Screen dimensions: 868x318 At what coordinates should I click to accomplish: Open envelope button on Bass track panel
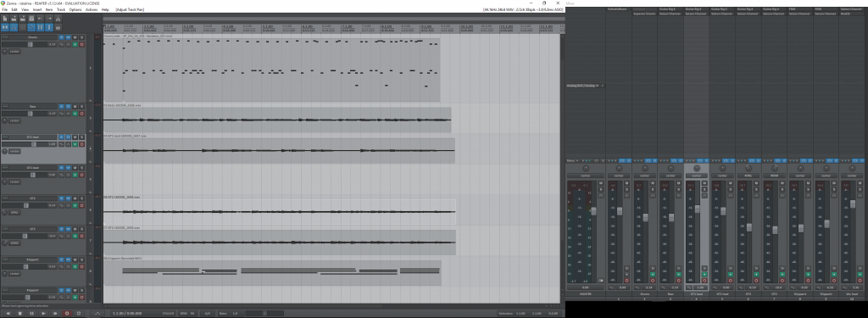69,114
